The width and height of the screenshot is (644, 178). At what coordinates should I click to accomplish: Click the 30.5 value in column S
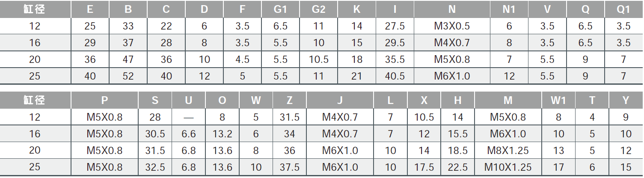click(x=155, y=134)
